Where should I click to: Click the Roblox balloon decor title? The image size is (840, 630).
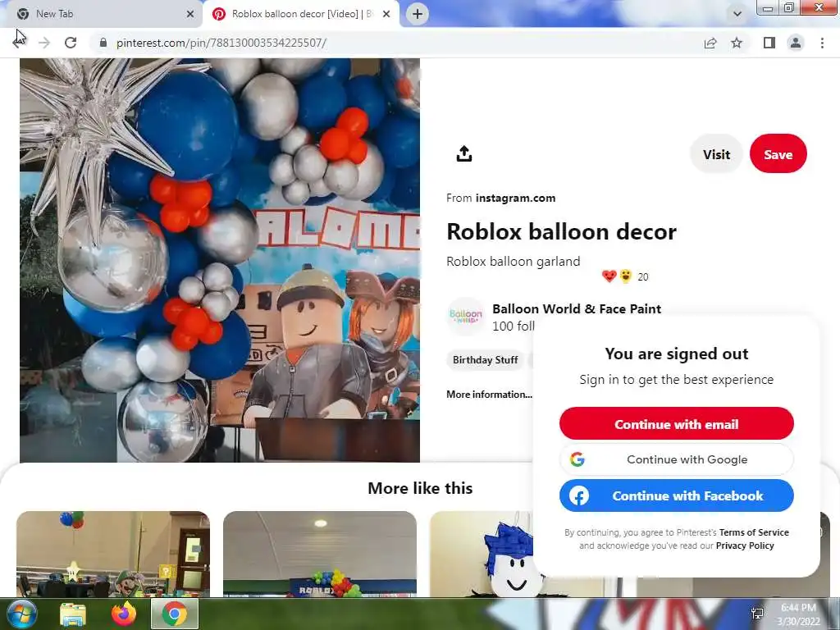[561, 231]
